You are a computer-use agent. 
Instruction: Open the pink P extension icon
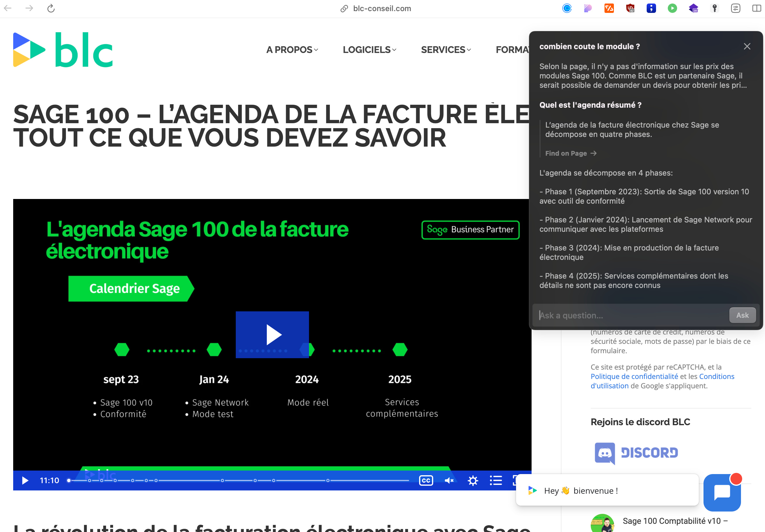[x=588, y=8]
